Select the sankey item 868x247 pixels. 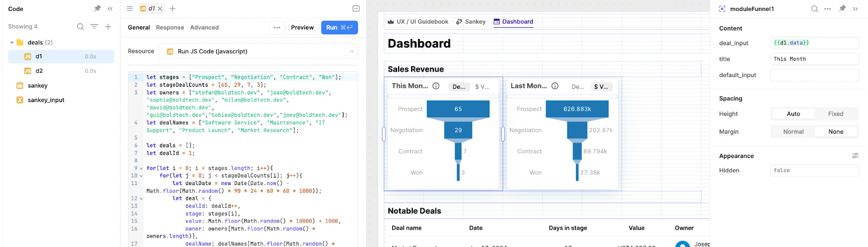tap(37, 86)
